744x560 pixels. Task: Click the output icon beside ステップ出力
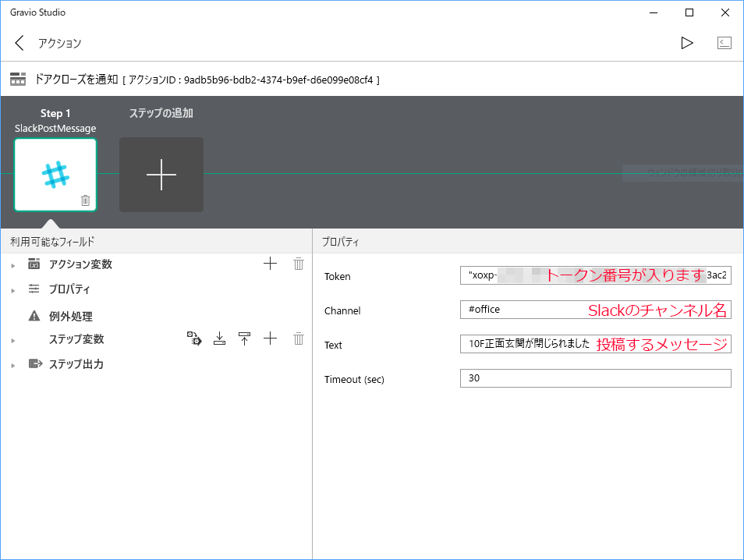coord(35,363)
